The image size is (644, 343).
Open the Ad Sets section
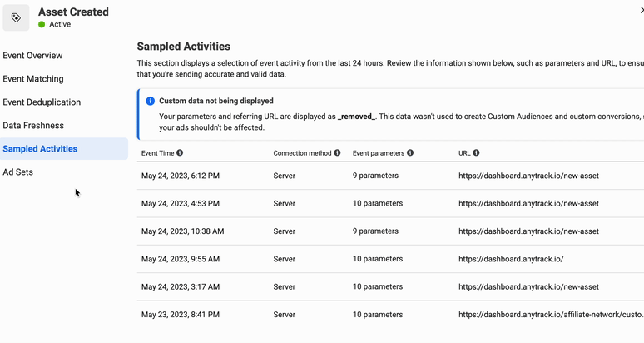click(18, 172)
